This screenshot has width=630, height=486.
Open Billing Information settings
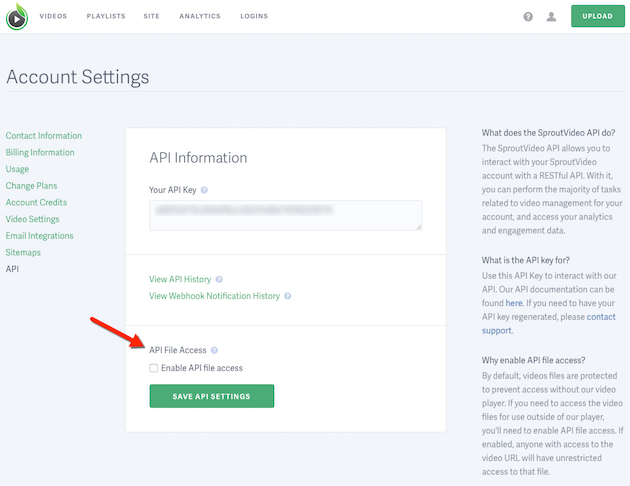(x=40, y=153)
